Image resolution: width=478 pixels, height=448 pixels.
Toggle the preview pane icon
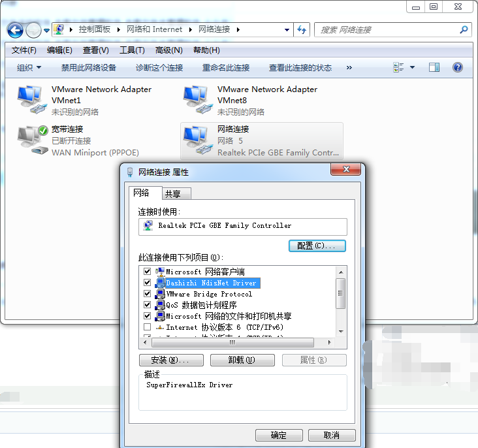coord(434,67)
